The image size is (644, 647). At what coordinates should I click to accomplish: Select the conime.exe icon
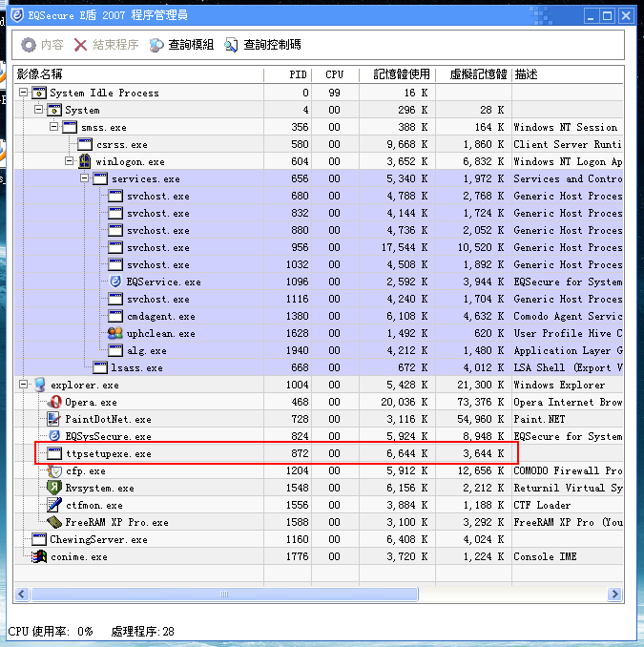pyautogui.click(x=39, y=556)
